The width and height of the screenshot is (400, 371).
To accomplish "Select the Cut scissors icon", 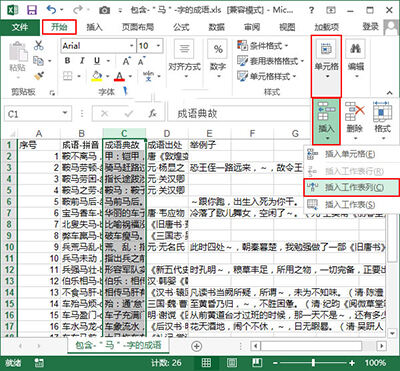I will 39,45.
